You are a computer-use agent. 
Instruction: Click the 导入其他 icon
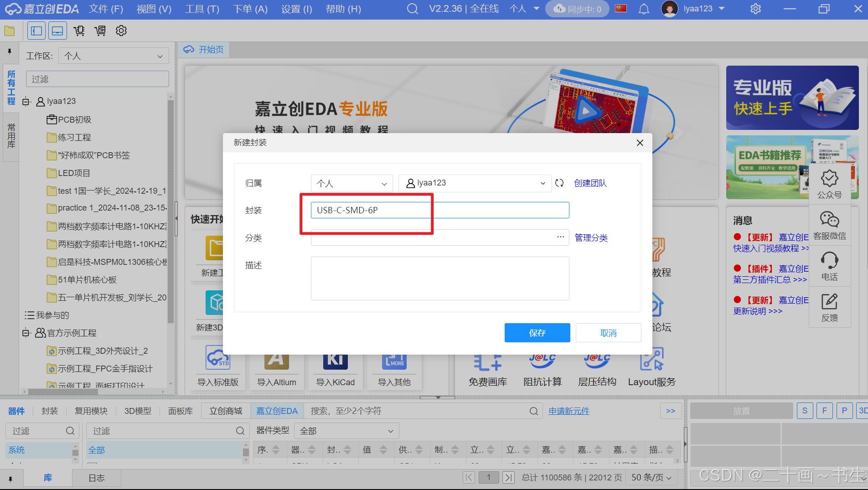[394, 361]
